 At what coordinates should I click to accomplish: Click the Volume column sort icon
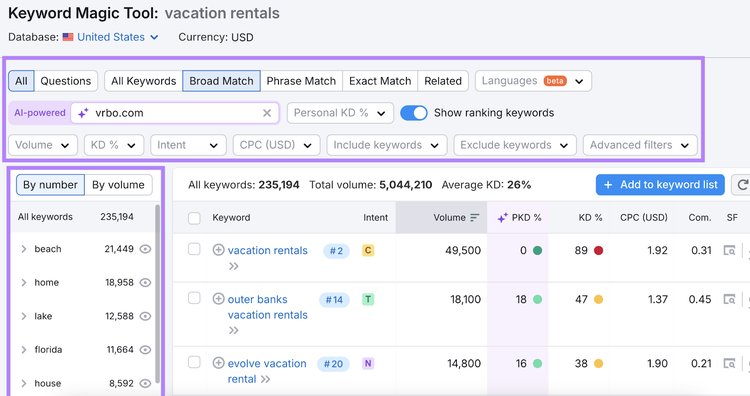[x=474, y=218]
